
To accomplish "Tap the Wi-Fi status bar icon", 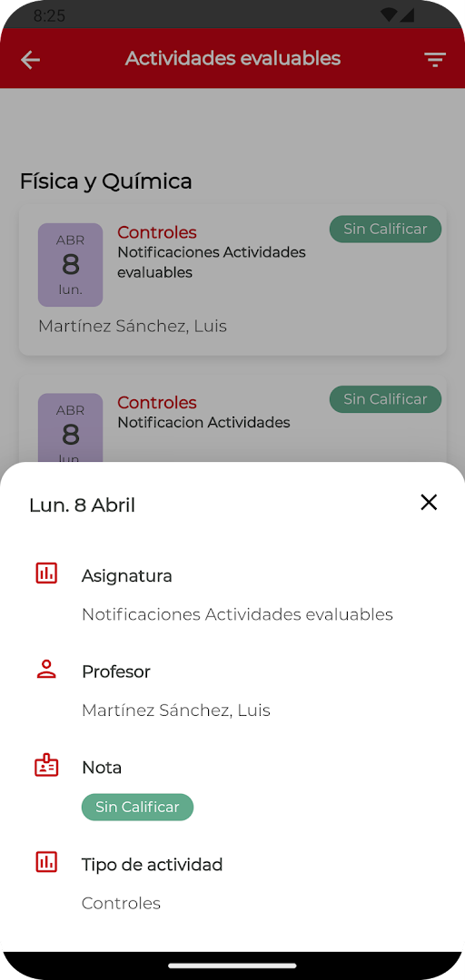I will pyautogui.click(x=388, y=15).
